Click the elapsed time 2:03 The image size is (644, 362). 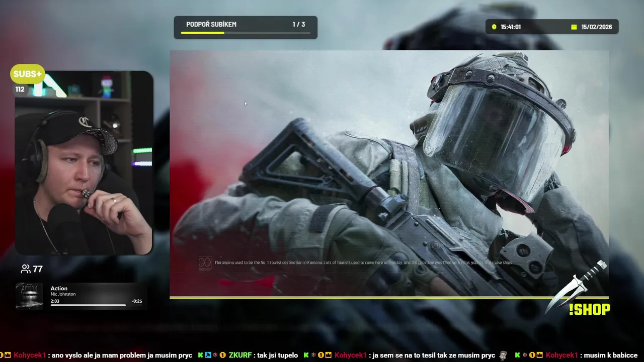point(55,301)
